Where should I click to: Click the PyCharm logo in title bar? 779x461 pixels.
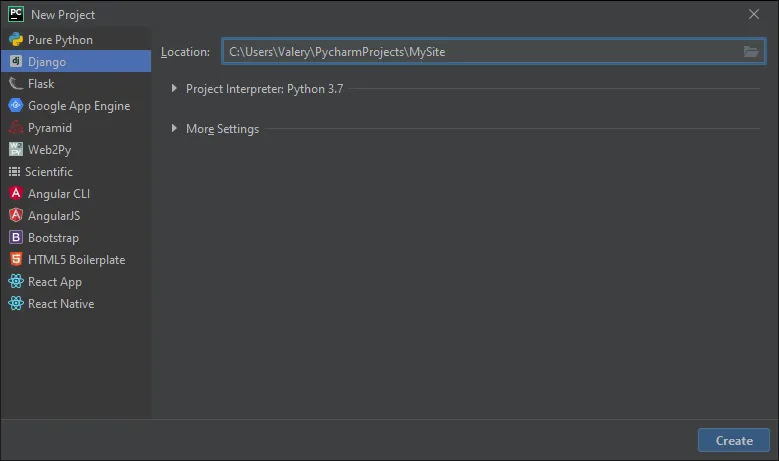point(15,14)
